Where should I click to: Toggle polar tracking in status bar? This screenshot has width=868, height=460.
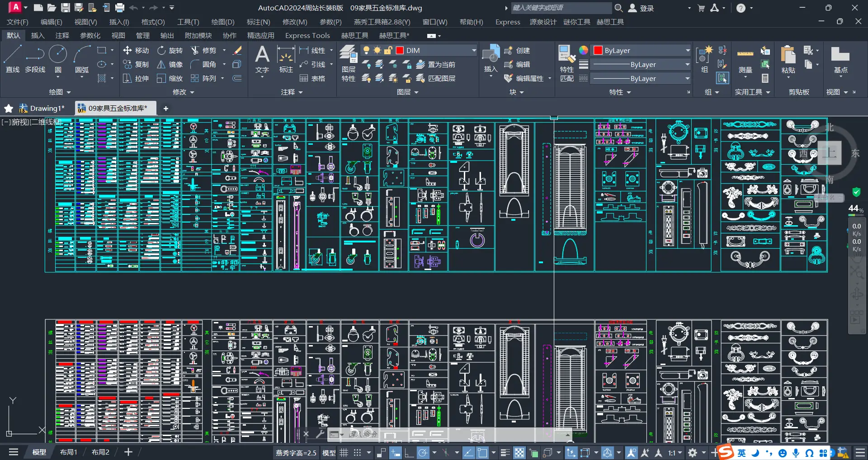423,452
